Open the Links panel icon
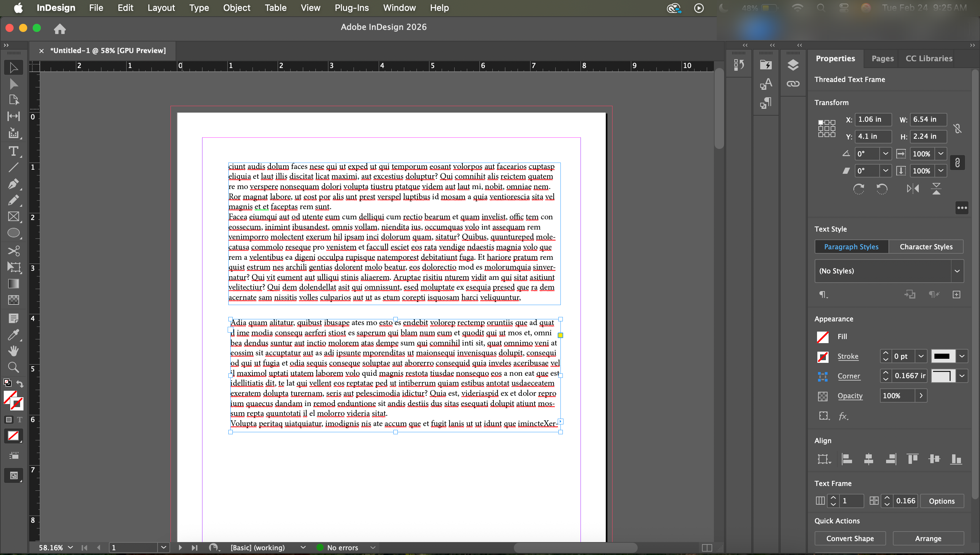 click(x=793, y=84)
